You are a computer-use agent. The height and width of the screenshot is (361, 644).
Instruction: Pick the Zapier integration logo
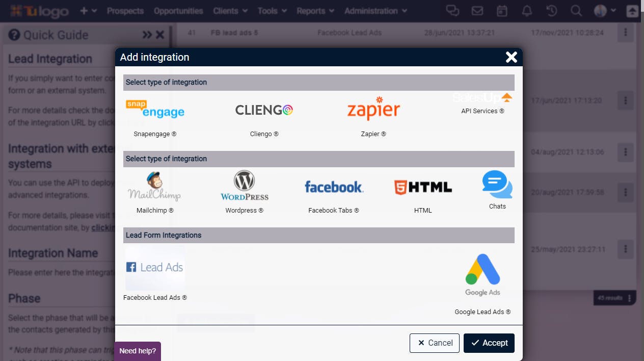373,109
